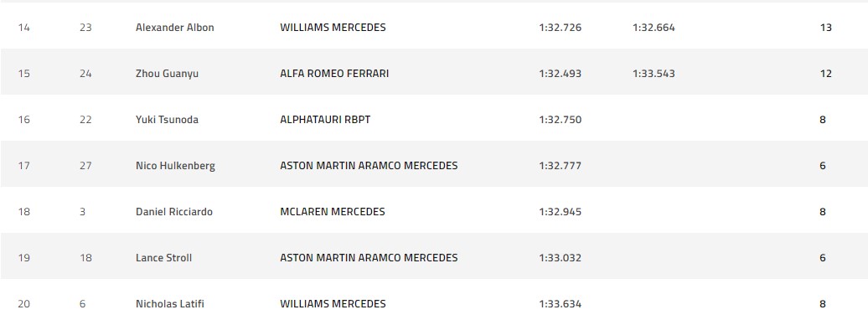This screenshot has width=868, height=325.
Task: Click driver name Alexander Albon
Action: click(174, 27)
